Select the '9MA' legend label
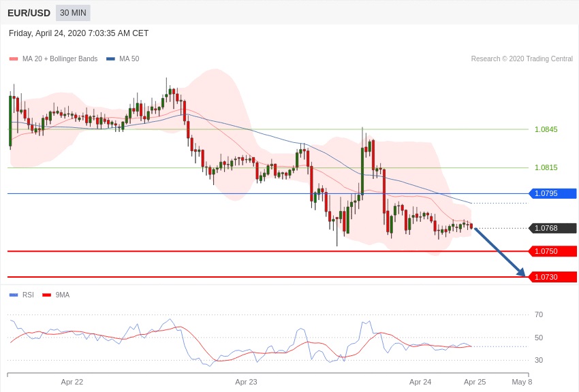The image size is (579, 392). pos(63,295)
